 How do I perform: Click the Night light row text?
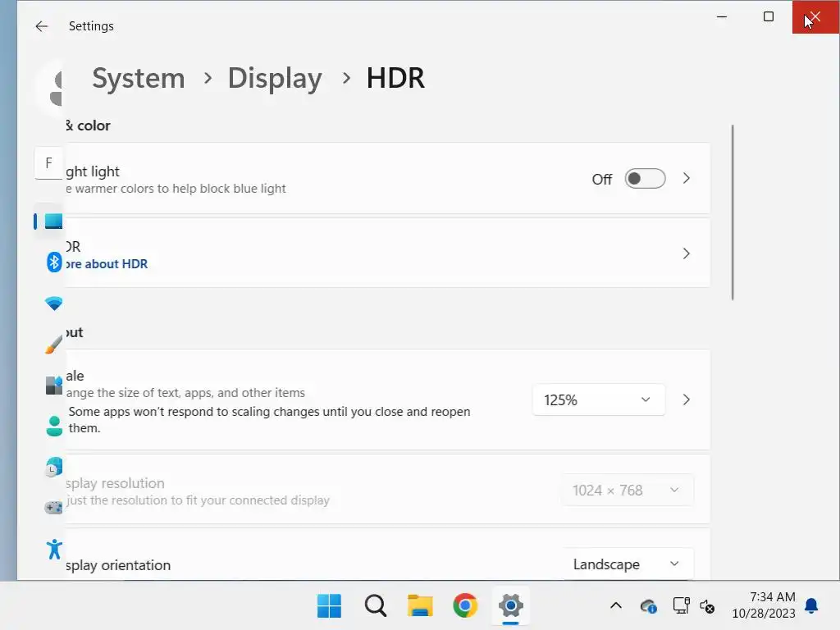[93, 171]
